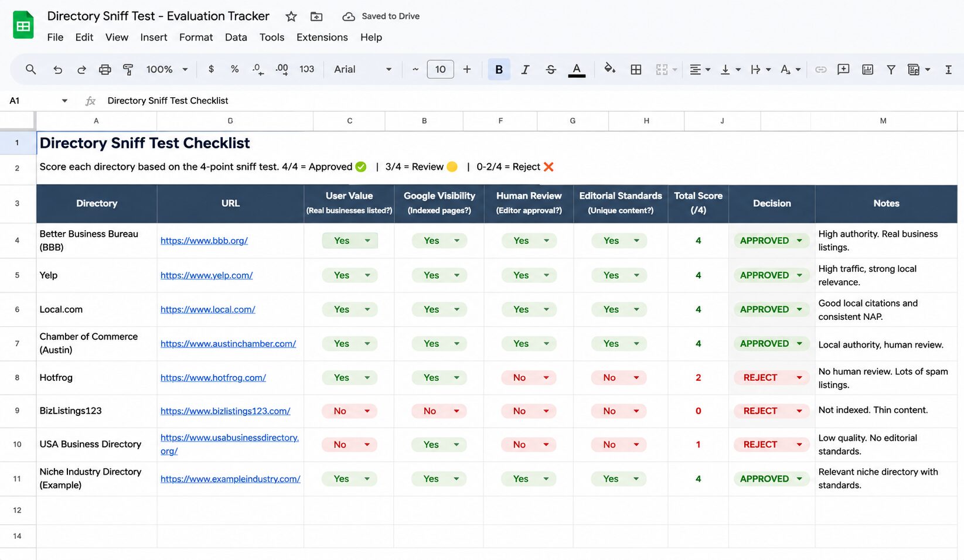Viewport: 964px width, 560px height.
Task: Toggle italic formatting
Action: 525,69
